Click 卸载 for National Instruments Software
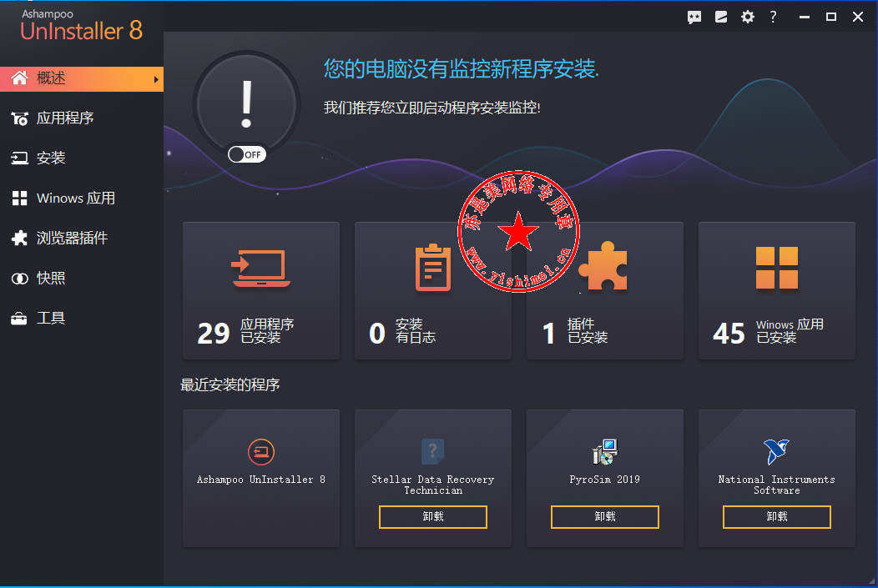Screen dimensions: 878x588 coord(777,517)
